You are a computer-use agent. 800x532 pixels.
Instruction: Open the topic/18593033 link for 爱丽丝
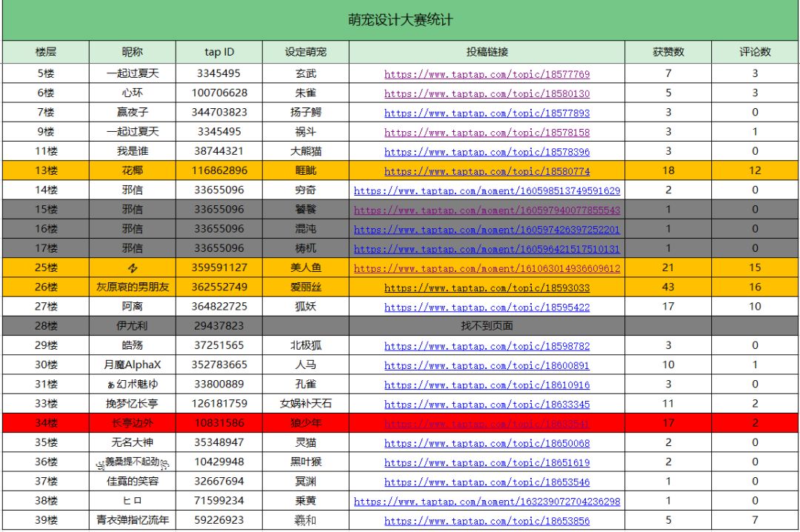(487, 287)
